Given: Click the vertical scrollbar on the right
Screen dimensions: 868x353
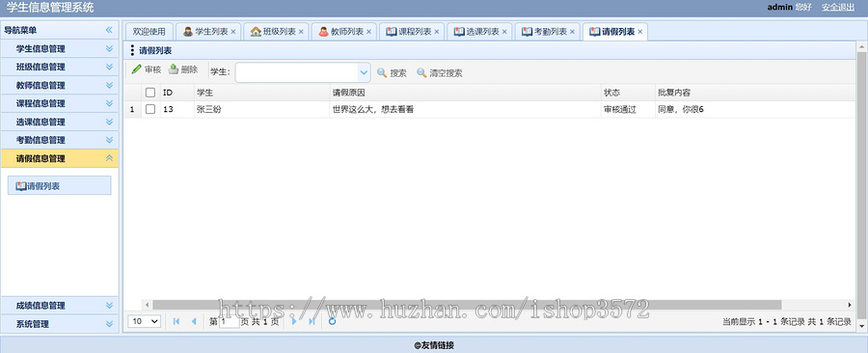Looking at the screenshot, I should (x=861, y=185).
